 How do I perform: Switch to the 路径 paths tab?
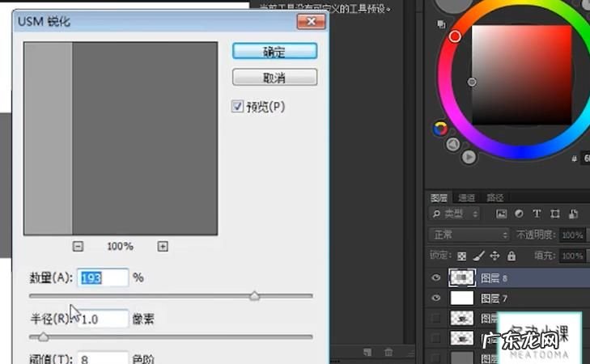tap(494, 197)
